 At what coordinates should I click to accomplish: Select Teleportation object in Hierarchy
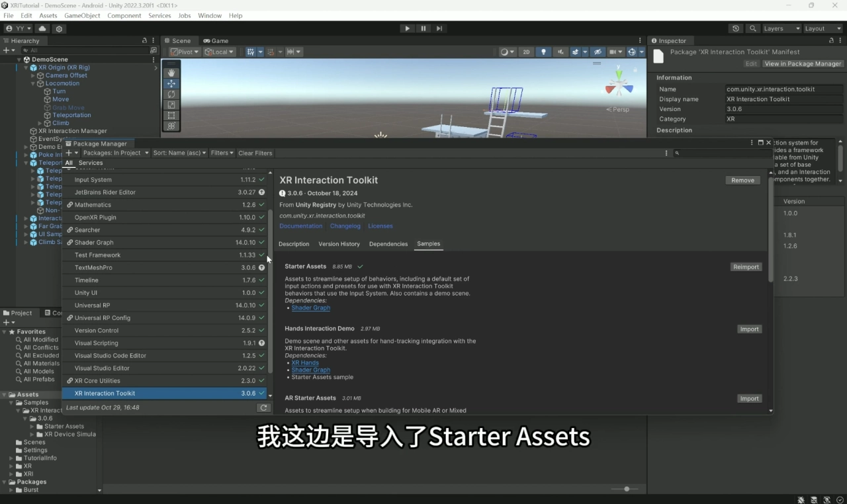pyautogui.click(x=71, y=115)
